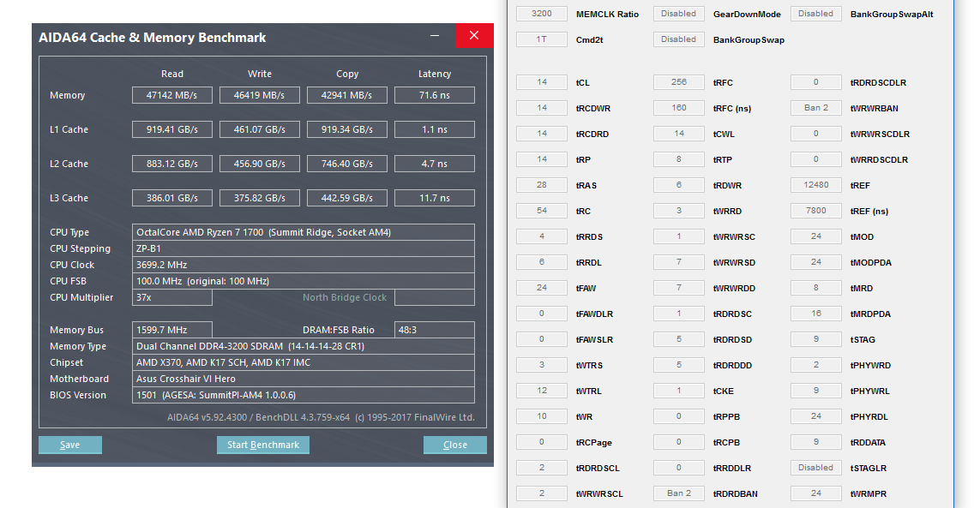Viewport: 980px width, 508px height.
Task: Close AIDA64 window with red X
Action: [474, 36]
